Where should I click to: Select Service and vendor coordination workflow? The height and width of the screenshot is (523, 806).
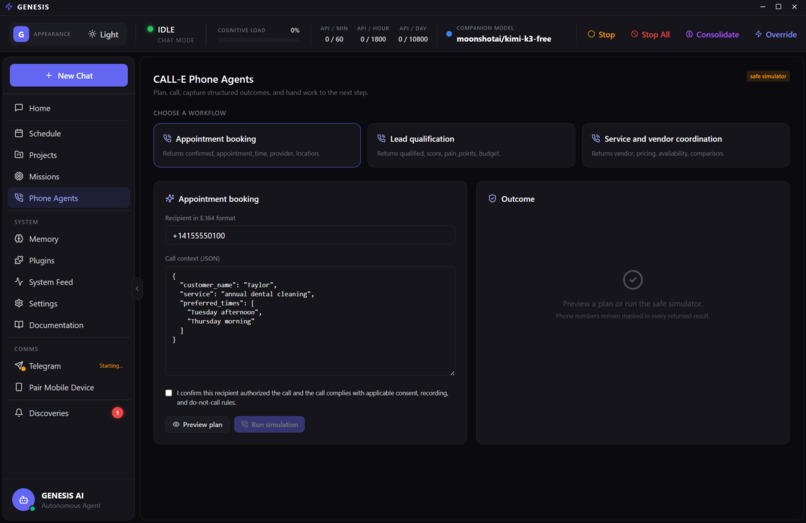tap(686, 145)
